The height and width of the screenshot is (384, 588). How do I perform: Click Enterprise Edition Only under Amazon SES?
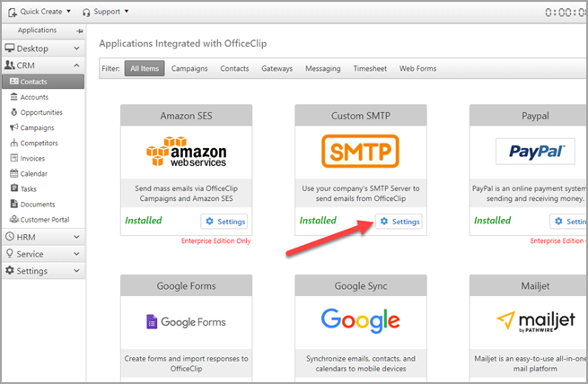pyautogui.click(x=216, y=240)
